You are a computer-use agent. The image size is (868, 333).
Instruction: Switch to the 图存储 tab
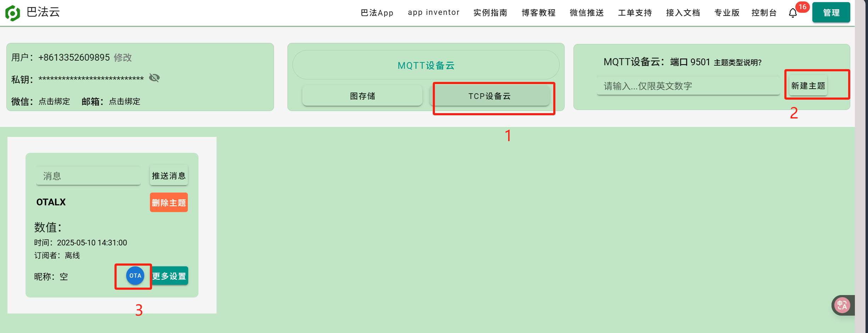tap(362, 96)
